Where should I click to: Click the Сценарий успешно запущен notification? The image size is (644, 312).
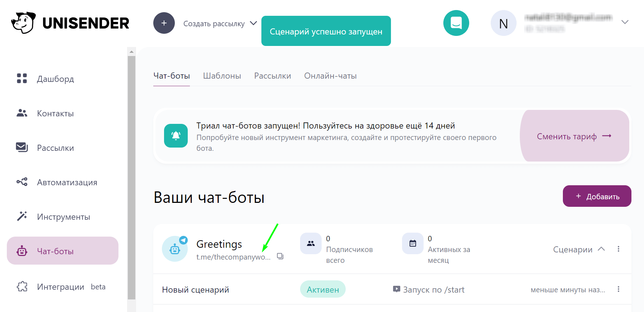[x=326, y=31]
